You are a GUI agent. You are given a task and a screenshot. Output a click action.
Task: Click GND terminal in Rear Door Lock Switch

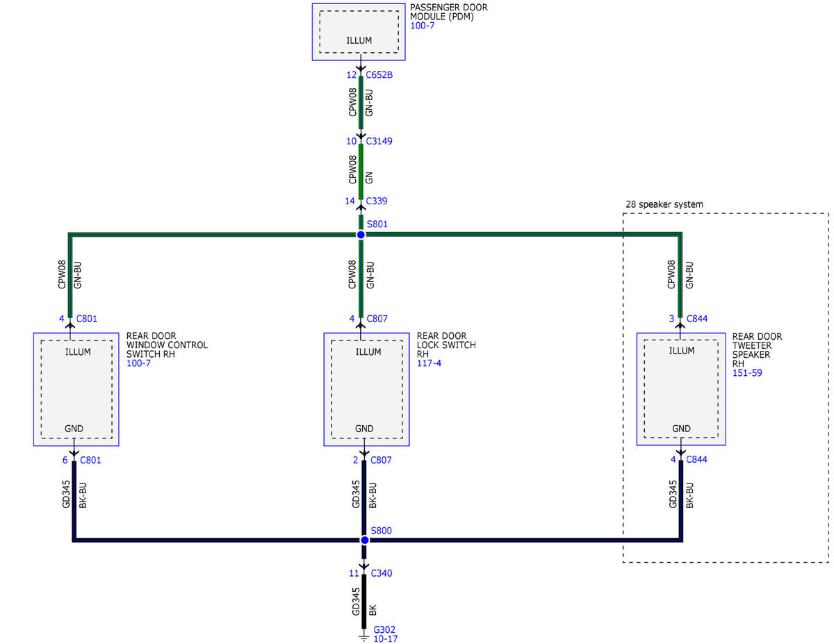[x=364, y=429]
